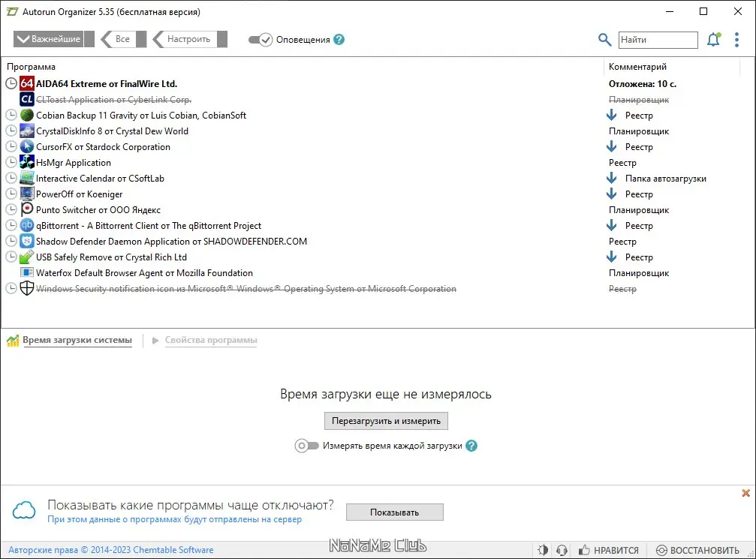Click link about data sent to server

(x=174, y=519)
